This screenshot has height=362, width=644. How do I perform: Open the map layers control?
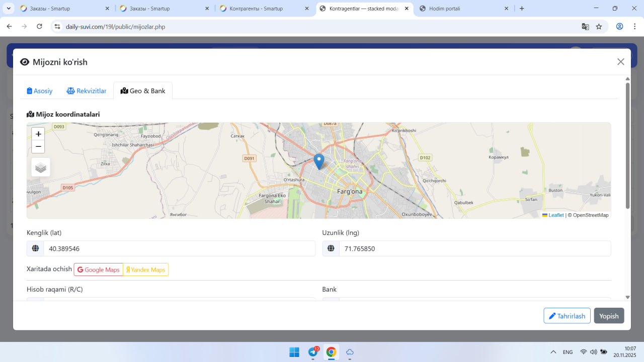[x=41, y=167]
